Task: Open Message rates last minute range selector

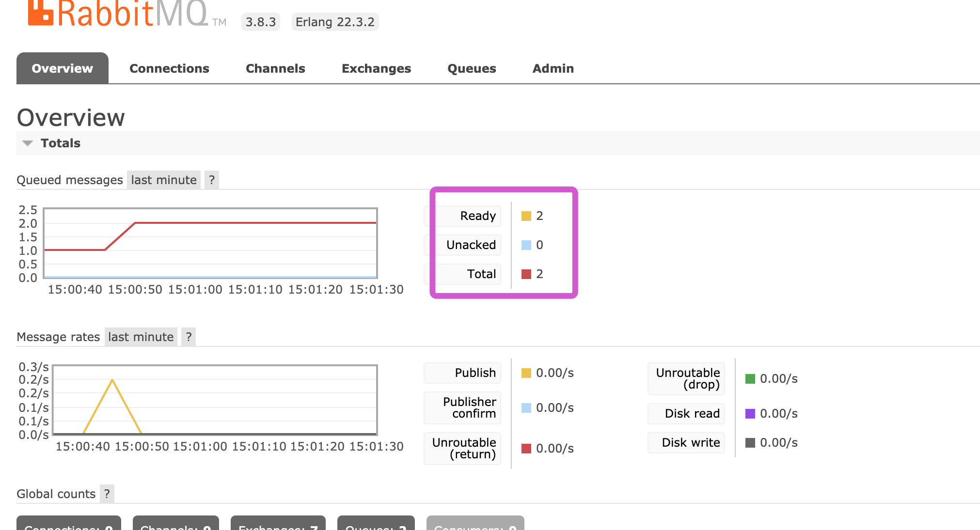Action: click(x=141, y=337)
